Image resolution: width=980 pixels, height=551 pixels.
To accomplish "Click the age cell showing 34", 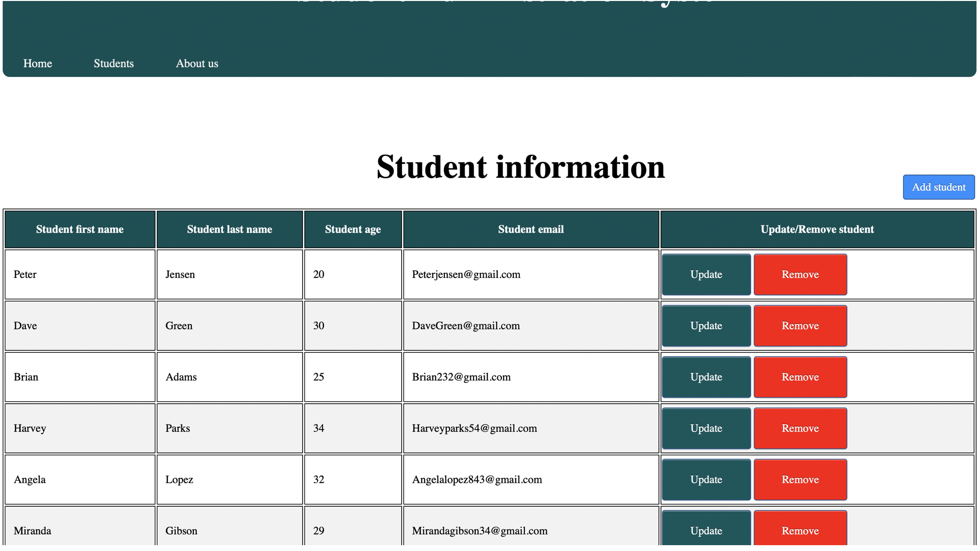I will click(353, 429).
